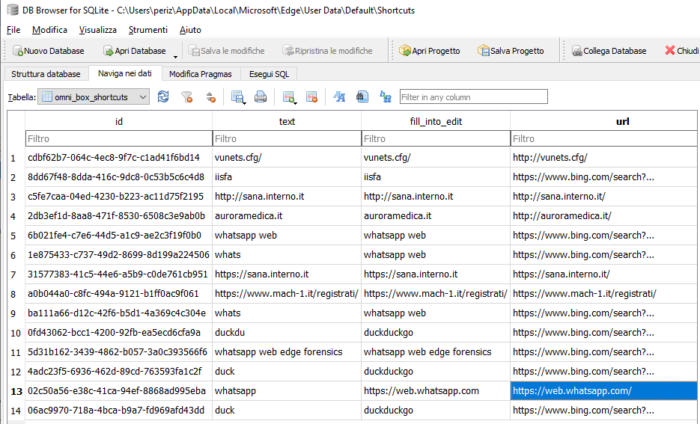
Task: Click the url column filter field
Action: pyautogui.click(x=604, y=139)
